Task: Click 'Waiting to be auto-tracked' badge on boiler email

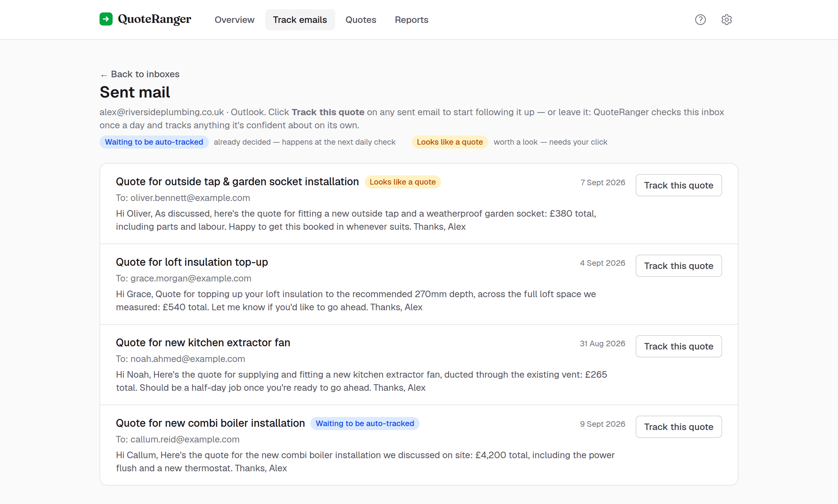Action: coord(364,423)
